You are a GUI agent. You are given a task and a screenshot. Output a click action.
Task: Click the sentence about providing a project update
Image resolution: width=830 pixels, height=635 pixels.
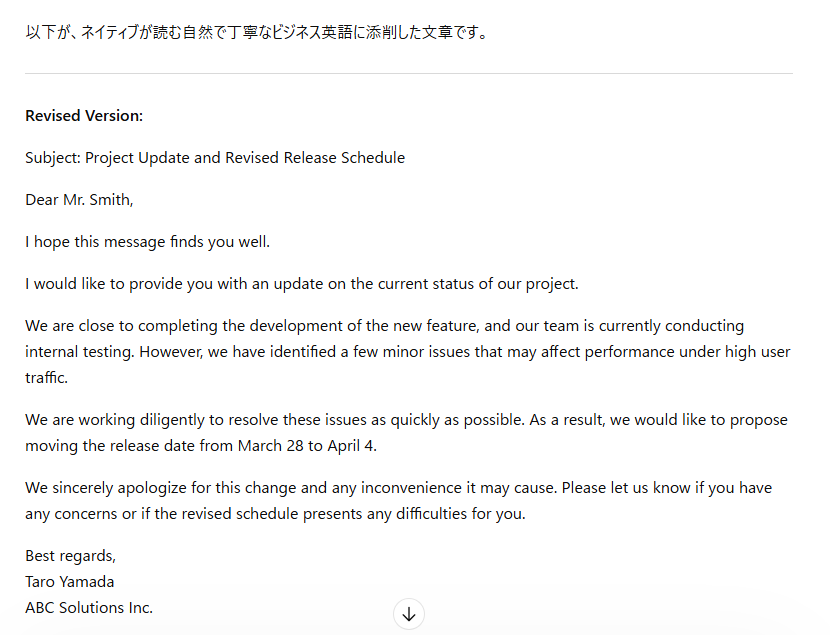pyautogui.click(x=301, y=284)
